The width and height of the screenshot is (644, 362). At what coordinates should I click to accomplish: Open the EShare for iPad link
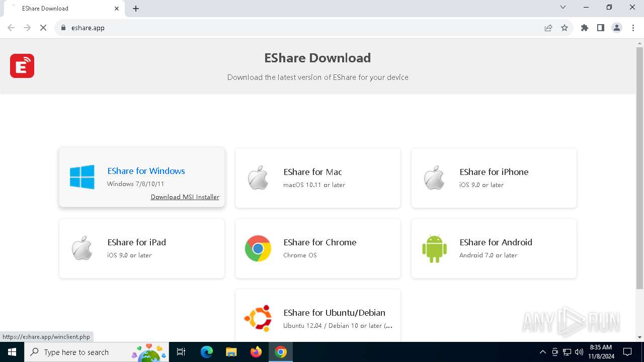137,242
